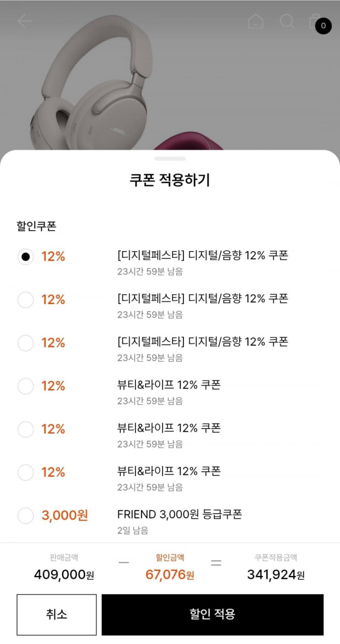Screen dimensions: 340x644
Task: Tap the 3,000원 discount amount text
Action: [x=65, y=516]
